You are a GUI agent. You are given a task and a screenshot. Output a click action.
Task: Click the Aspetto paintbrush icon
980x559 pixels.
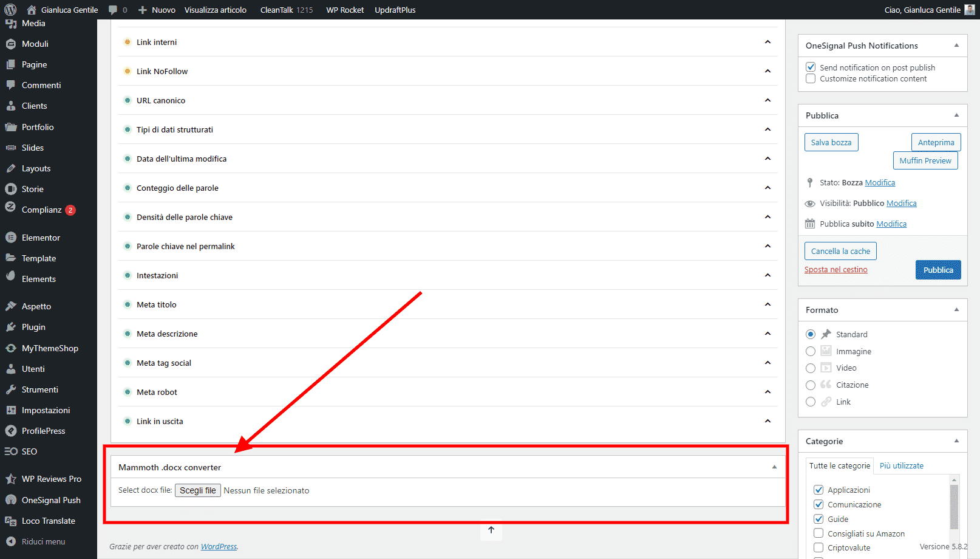[x=10, y=306]
